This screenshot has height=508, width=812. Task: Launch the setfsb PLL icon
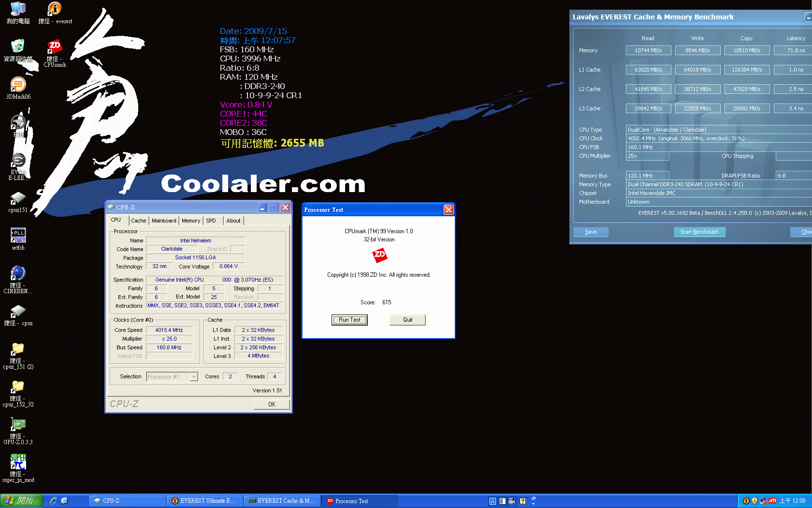(x=18, y=239)
